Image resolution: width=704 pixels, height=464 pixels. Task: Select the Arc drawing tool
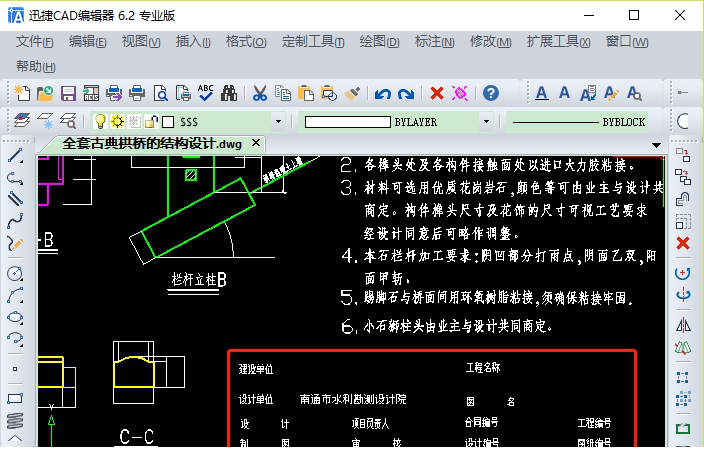(x=15, y=296)
